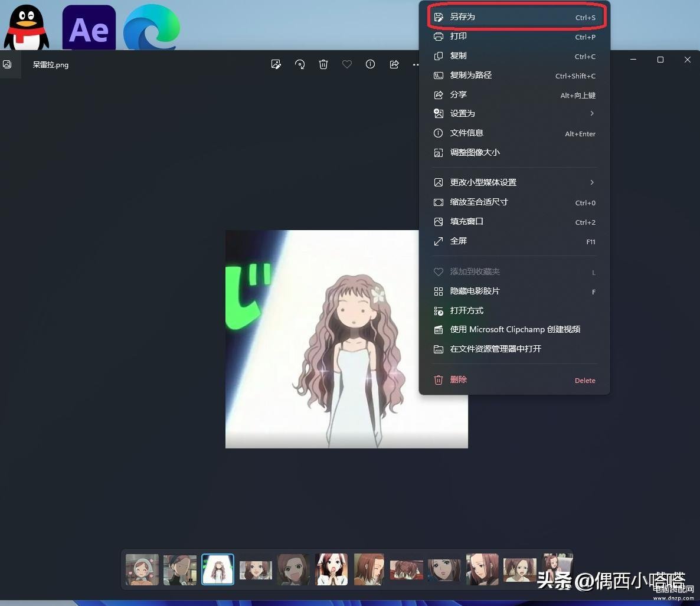Select 缩放至合适尺寸 menu entry
This screenshot has height=606, width=700.
[514, 202]
